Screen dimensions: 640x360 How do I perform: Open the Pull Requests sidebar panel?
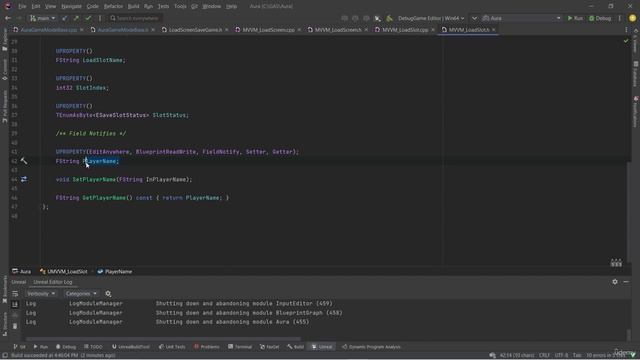tap(4, 107)
